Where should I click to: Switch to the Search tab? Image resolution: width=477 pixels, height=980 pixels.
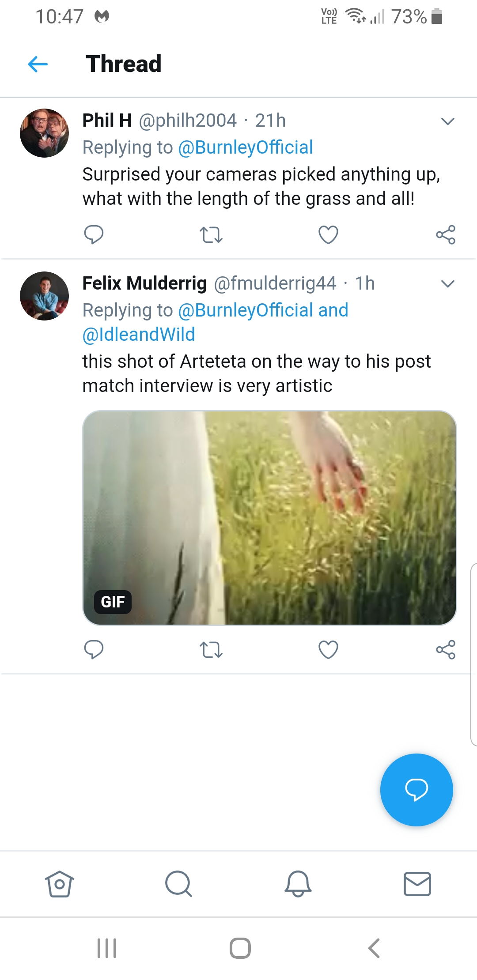[178, 884]
